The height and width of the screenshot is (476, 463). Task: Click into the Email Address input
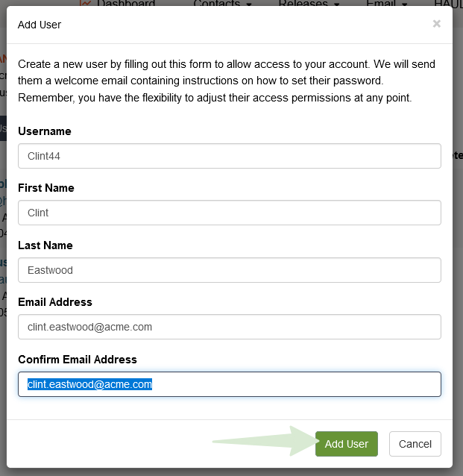click(230, 327)
